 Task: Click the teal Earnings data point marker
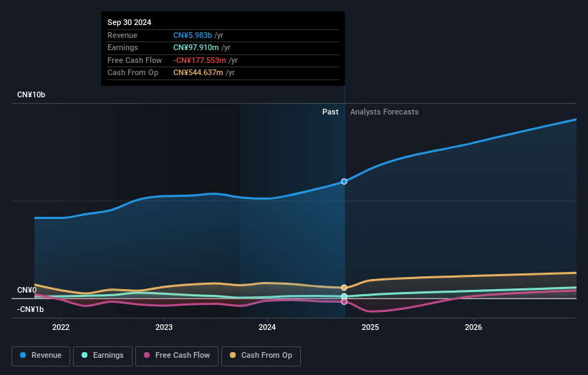[x=344, y=296]
